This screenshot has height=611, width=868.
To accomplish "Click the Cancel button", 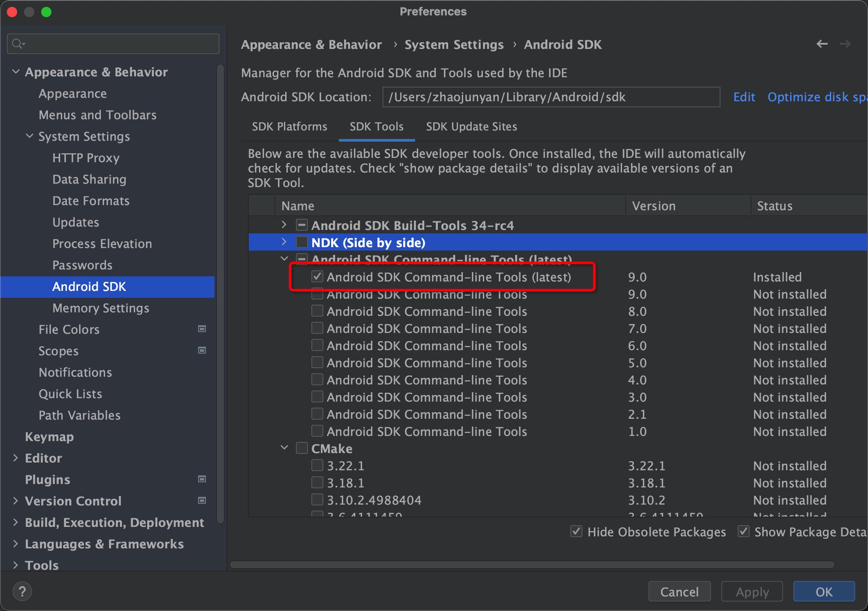I will [x=679, y=592].
